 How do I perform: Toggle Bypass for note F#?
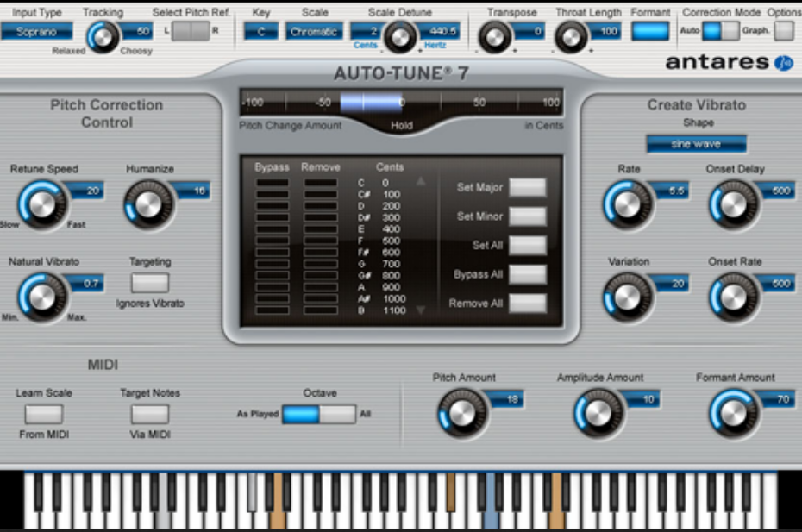(x=273, y=252)
